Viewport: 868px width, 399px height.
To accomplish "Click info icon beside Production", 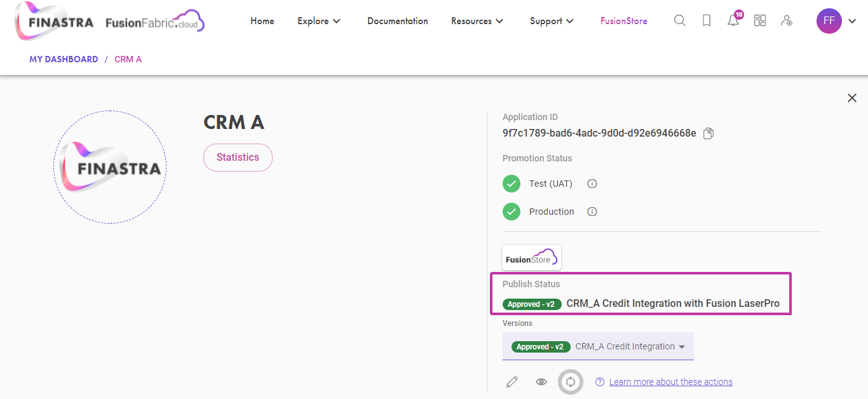I will [592, 212].
